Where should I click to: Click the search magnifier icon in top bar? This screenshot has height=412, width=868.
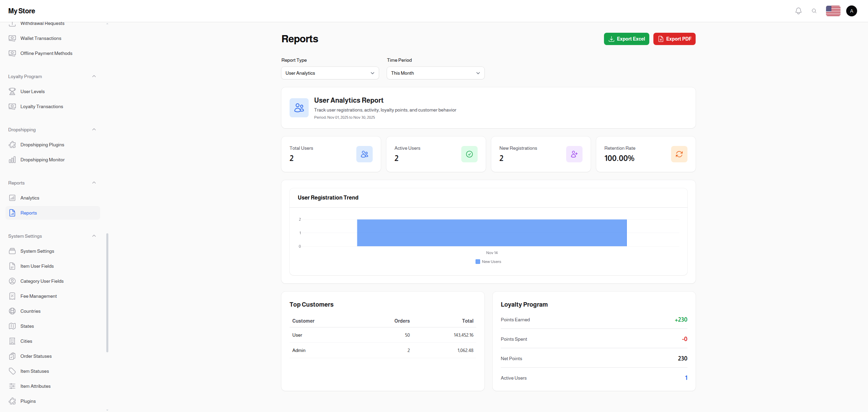click(x=814, y=11)
